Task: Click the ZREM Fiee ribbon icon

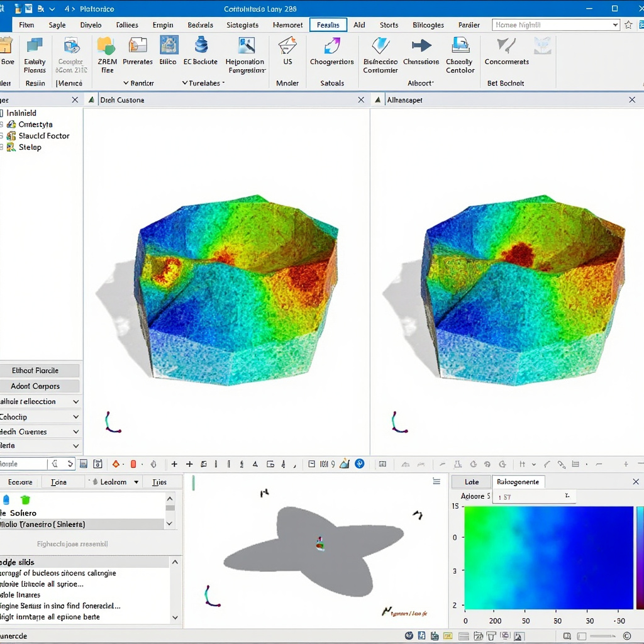Action: (x=106, y=46)
